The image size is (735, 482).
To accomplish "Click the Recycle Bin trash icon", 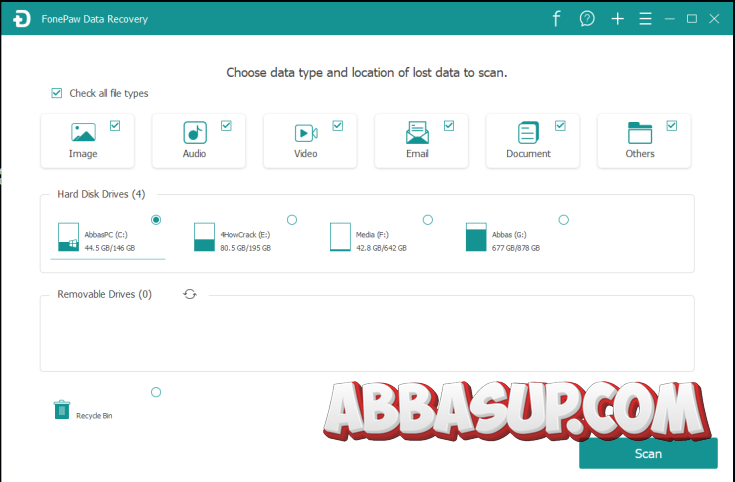I will tap(62, 409).
